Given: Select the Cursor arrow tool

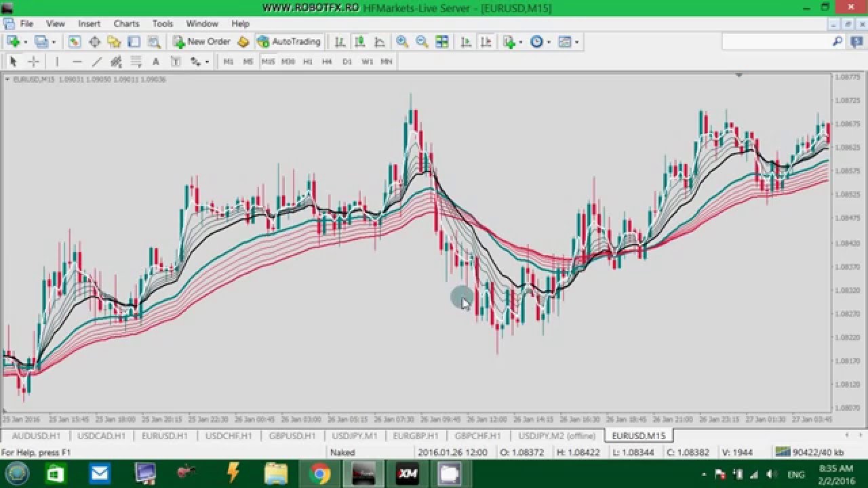Looking at the screenshot, I should click(13, 62).
